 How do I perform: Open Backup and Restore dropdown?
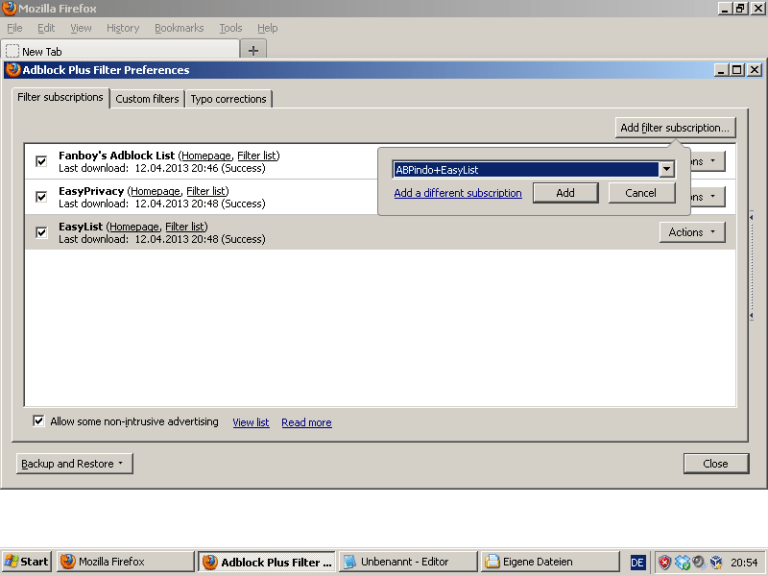74,464
